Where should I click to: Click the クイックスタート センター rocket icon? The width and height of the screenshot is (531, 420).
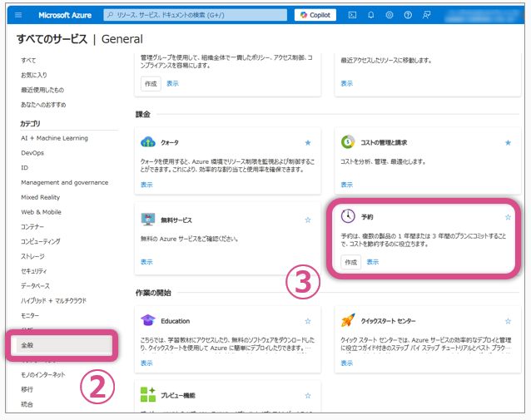(x=348, y=320)
